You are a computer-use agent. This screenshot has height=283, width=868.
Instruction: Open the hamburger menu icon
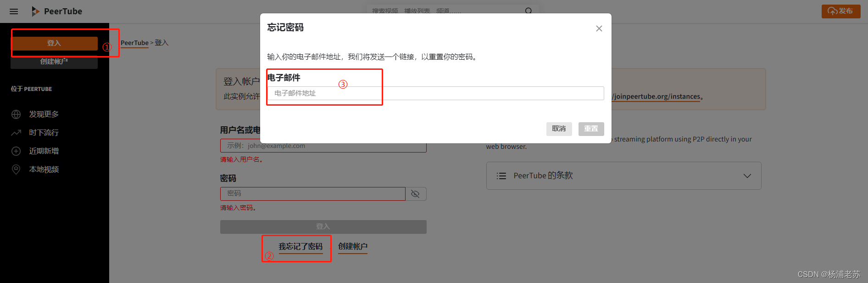14,11
